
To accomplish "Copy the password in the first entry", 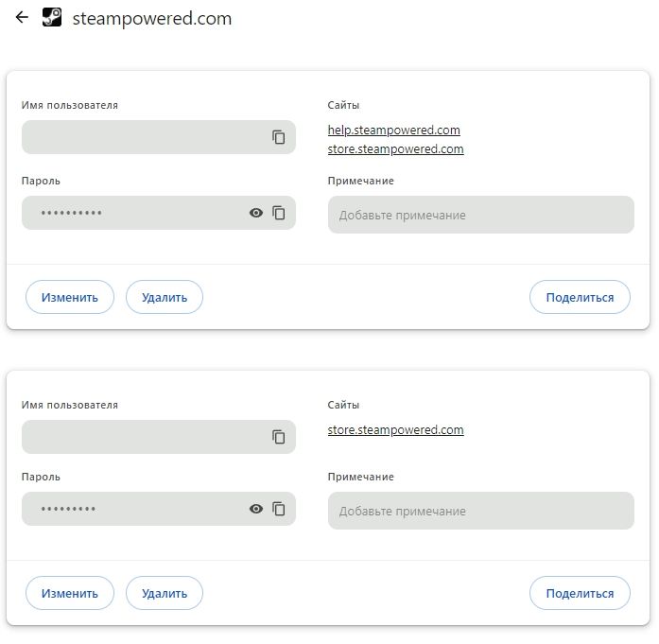I will pyautogui.click(x=279, y=213).
